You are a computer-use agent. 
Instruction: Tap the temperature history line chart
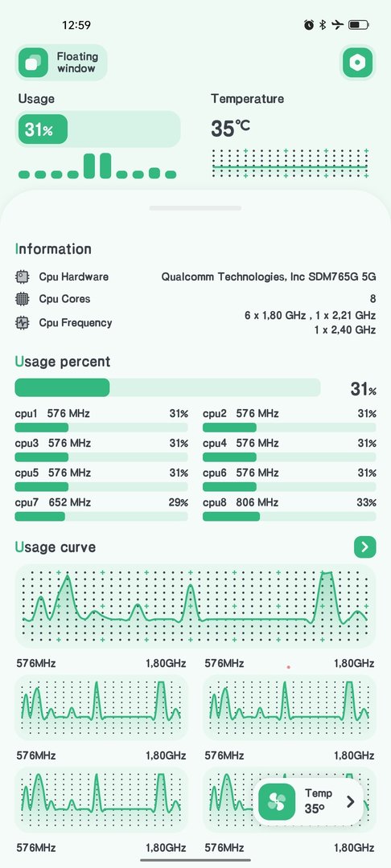[290, 163]
